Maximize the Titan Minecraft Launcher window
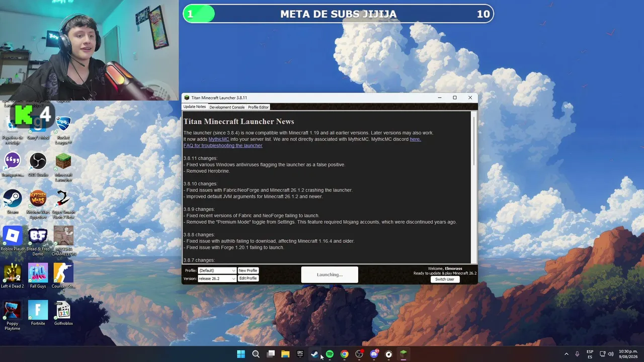 tap(455, 98)
